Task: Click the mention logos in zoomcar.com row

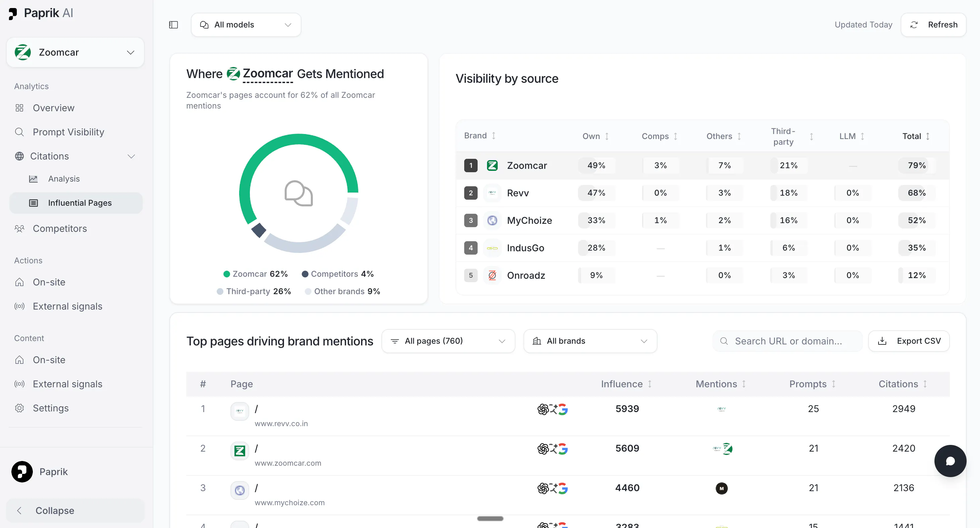Action: [x=722, y=449]
